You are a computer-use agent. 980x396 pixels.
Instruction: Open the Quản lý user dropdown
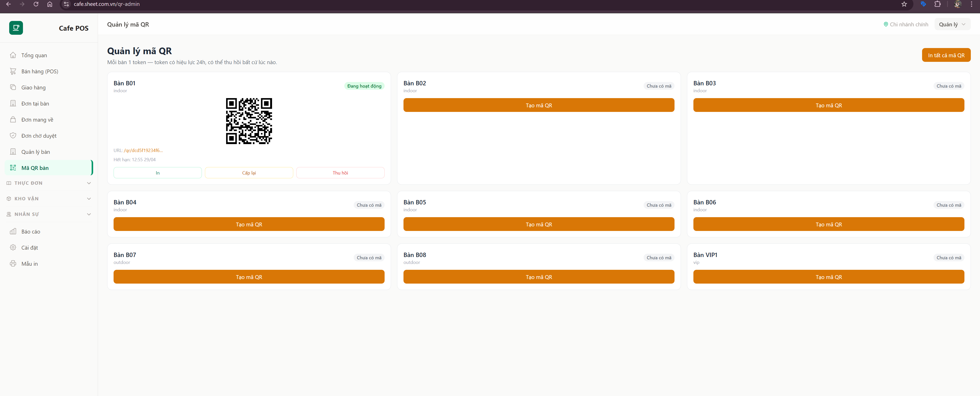pyautogui.click(x=952, y=24)
